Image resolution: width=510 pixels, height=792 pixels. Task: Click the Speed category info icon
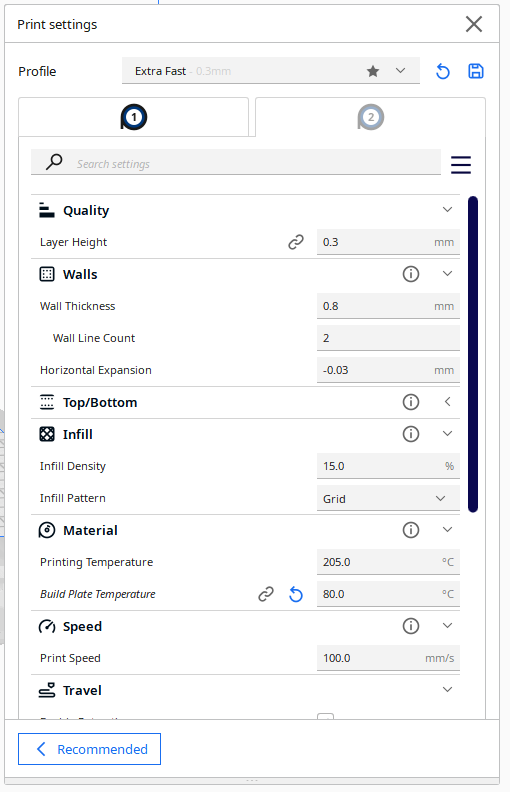[411, 626]
